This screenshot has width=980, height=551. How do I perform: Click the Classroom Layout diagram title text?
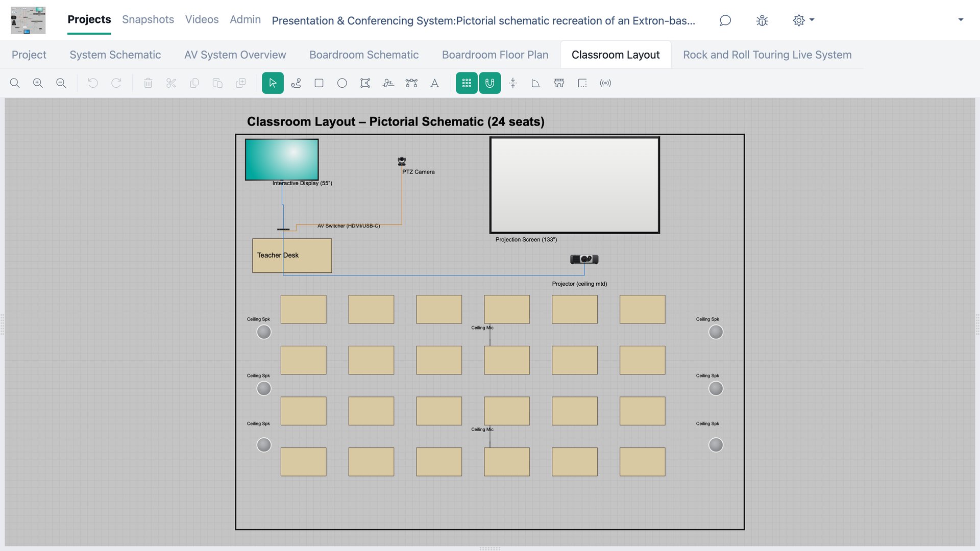point(396,121)
